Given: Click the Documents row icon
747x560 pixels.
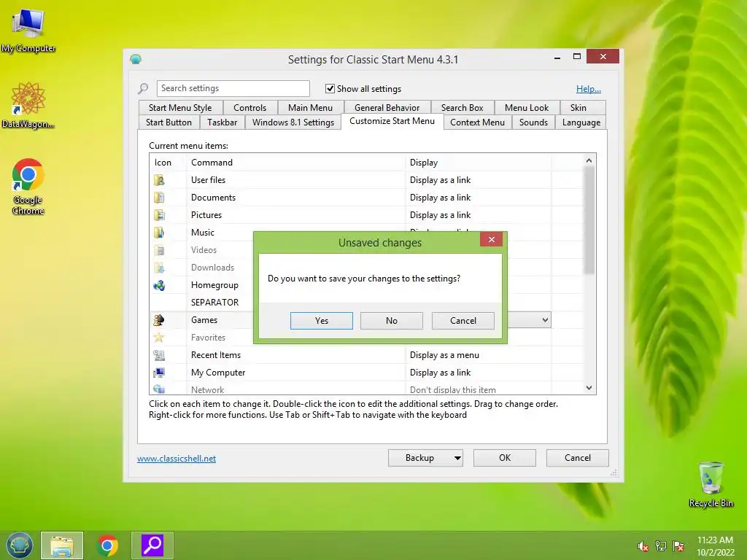Looking at the screenshot, I should tap(159, 198).
